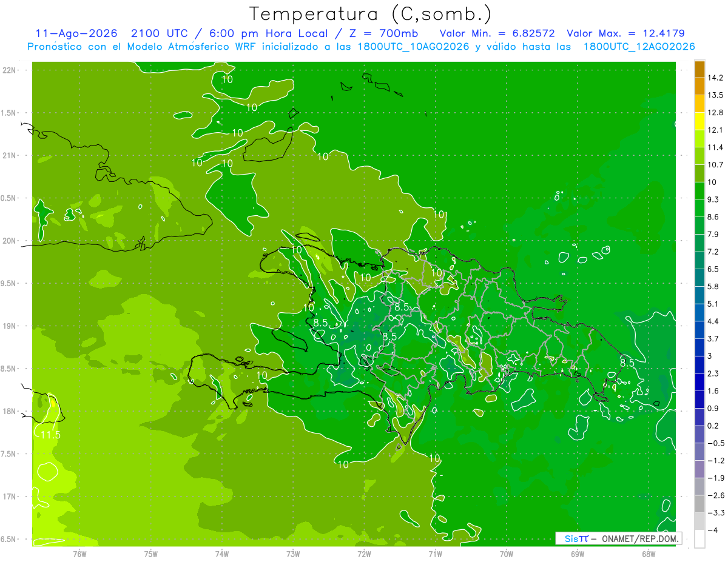Select the legend swatch between 1.6 and 0.9
Image resolution: width=728 pixels, height=562 pixels.
click(x=699, y=400)
